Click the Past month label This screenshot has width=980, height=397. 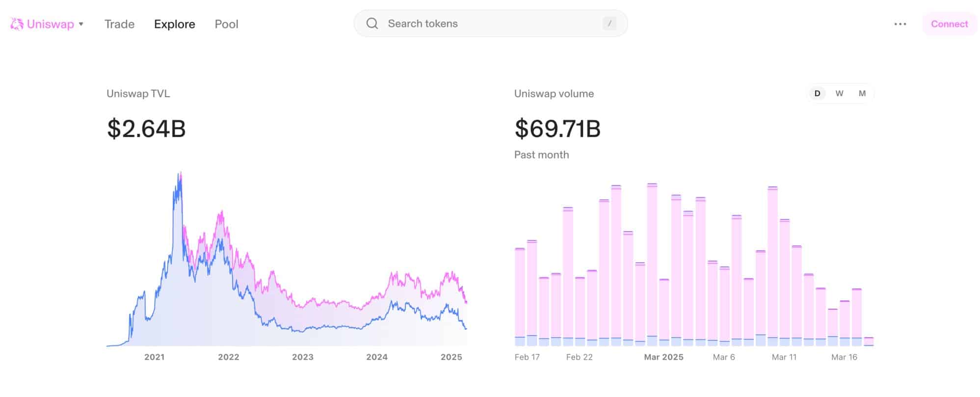pyautogui.click(x=542, y=155)
